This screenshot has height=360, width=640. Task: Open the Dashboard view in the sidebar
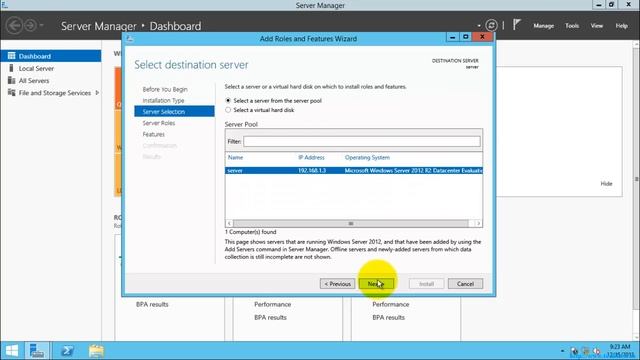[x=51, y=56]
